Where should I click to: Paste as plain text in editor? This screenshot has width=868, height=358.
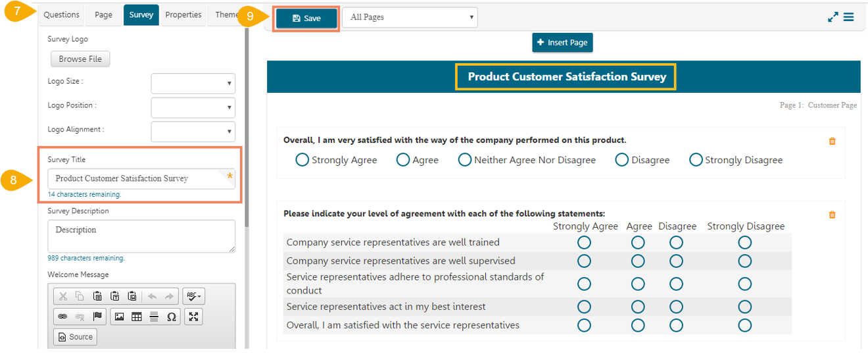(x=115, y=296)
